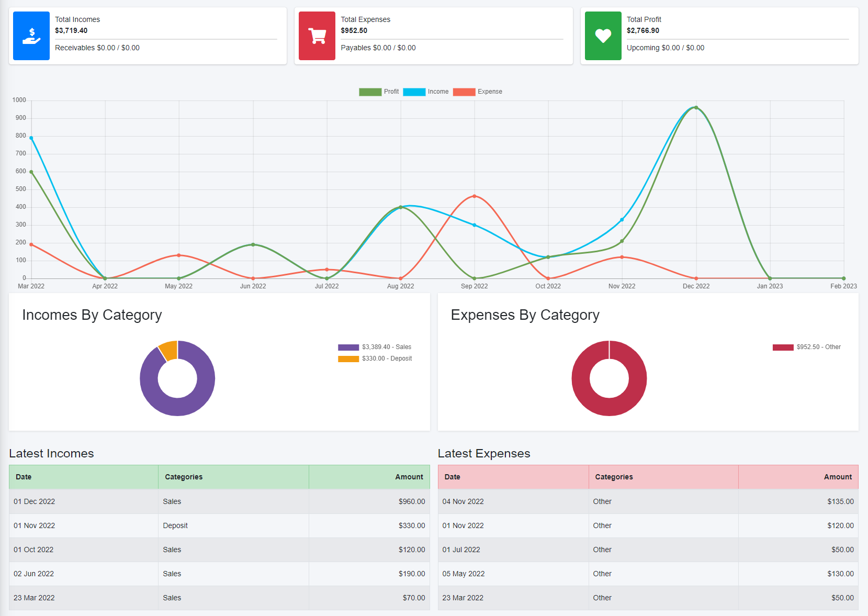Click the orange Deposit slice of incomes donut
The height and width of the screenshot is (616, 868).
point(169,350)
